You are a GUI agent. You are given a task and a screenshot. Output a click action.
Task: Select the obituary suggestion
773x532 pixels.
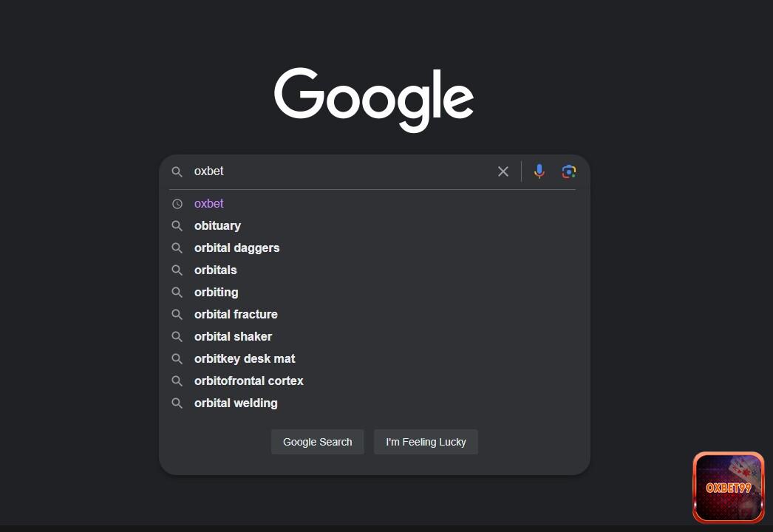pyautogui.click(x=217, y=225)
